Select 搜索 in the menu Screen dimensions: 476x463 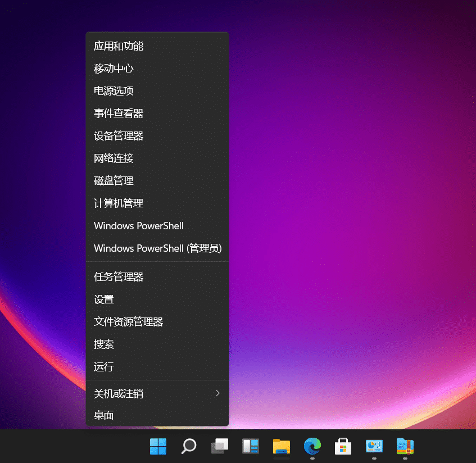[x=157, y=344]
